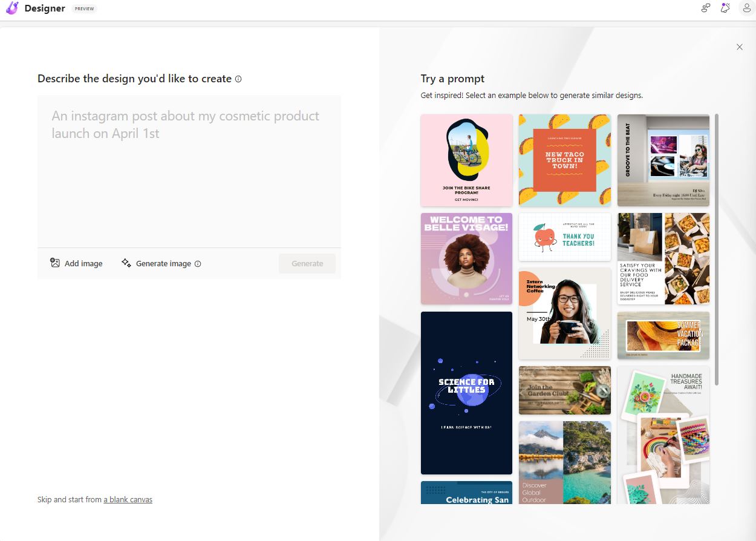This screenshot has width=756, height=541.
Task: Open the blank canvas link
Action: (x=128, y=500)
